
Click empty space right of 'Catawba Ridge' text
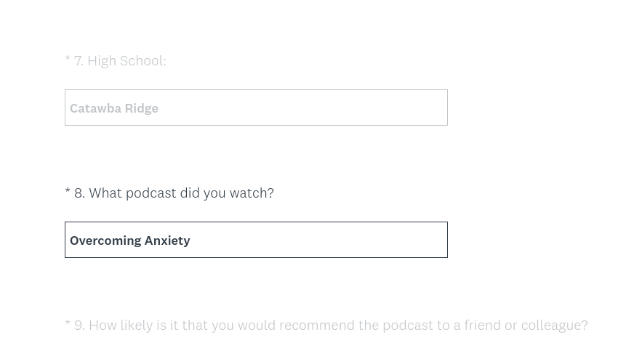[305, 108]
